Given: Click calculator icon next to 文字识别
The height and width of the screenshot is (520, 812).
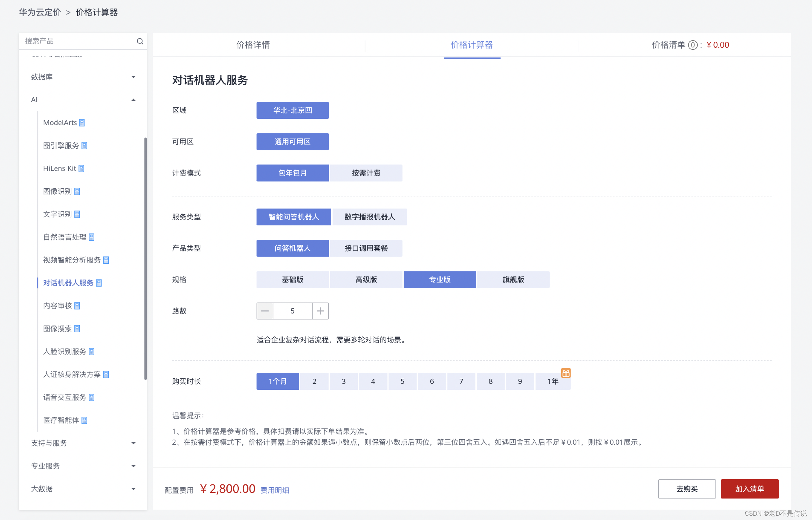Looking at the screenshot, I should pos(77,214).
